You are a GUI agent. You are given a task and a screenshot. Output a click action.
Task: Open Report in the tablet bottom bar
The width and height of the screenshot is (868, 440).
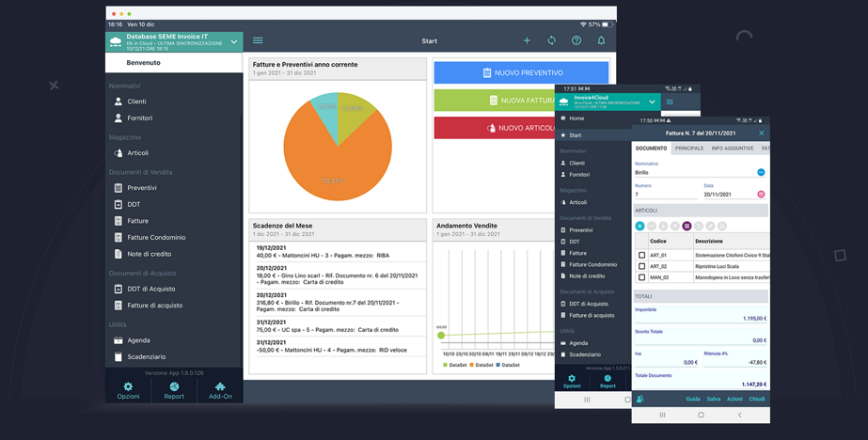174,390
